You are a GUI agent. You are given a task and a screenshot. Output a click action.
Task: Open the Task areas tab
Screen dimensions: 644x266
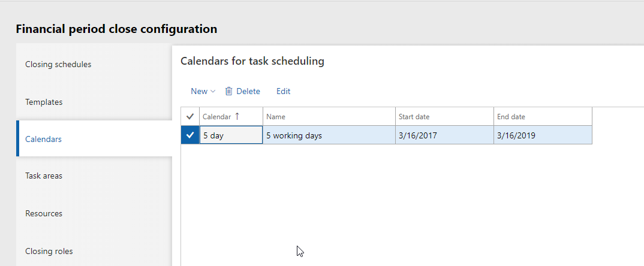click(x=44, y=176)
